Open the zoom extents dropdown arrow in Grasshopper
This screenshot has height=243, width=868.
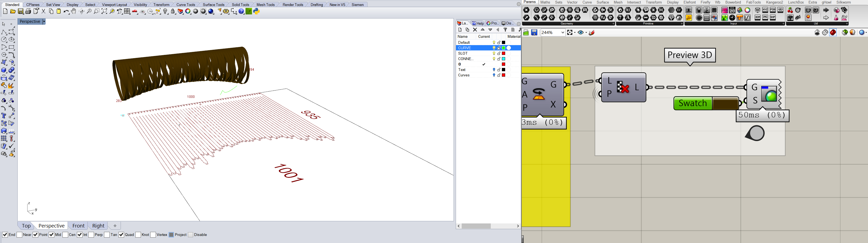click(x=575, y=32)
